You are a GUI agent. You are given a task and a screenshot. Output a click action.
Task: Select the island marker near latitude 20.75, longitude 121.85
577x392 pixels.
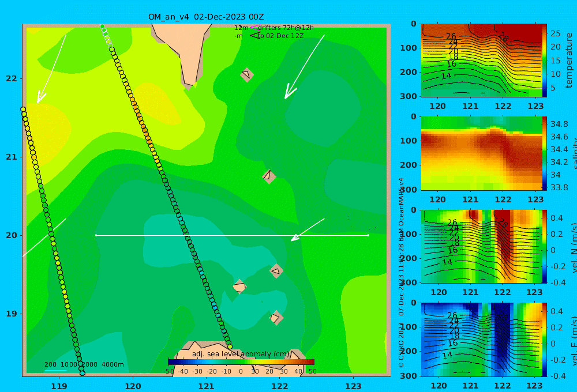tap(269, 176)
